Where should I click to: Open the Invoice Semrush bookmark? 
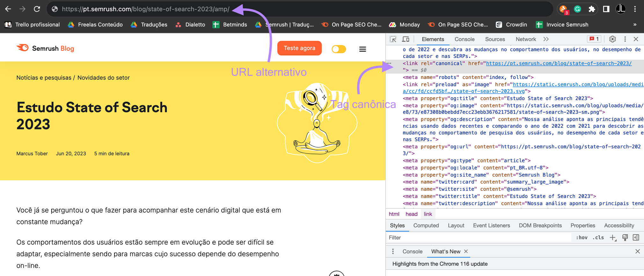(x=562, y=25)
